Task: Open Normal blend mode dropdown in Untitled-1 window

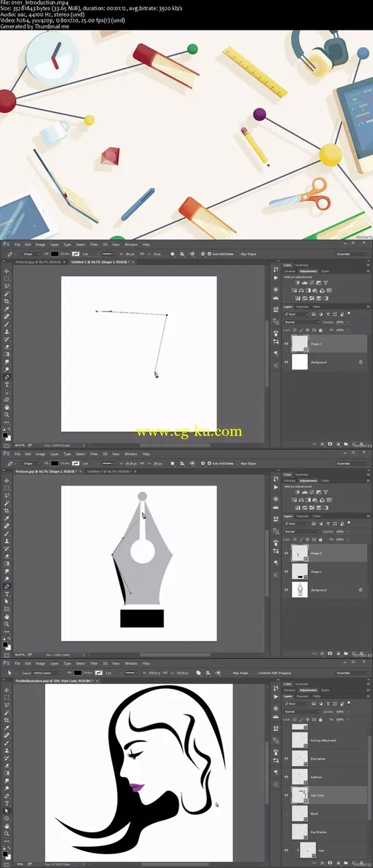Action: (301, 322)
